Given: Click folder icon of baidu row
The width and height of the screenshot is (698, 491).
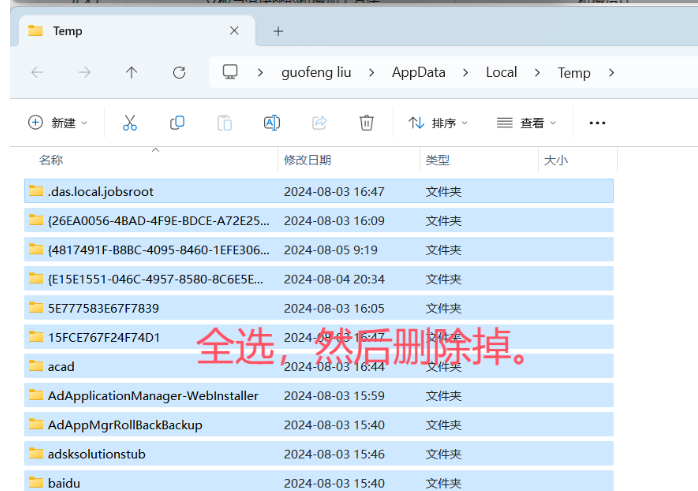Looking at the screenshot, I should (x=36, y=483).
